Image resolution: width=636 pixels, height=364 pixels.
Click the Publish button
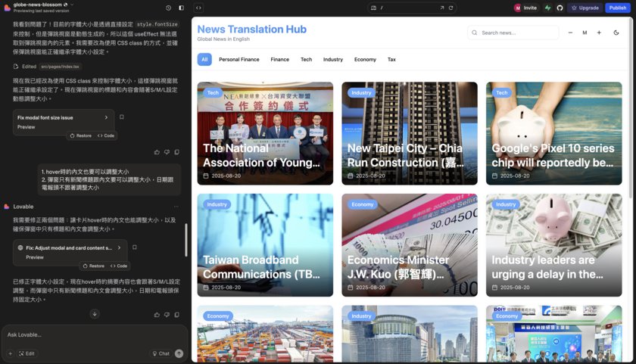click(618, 8)
